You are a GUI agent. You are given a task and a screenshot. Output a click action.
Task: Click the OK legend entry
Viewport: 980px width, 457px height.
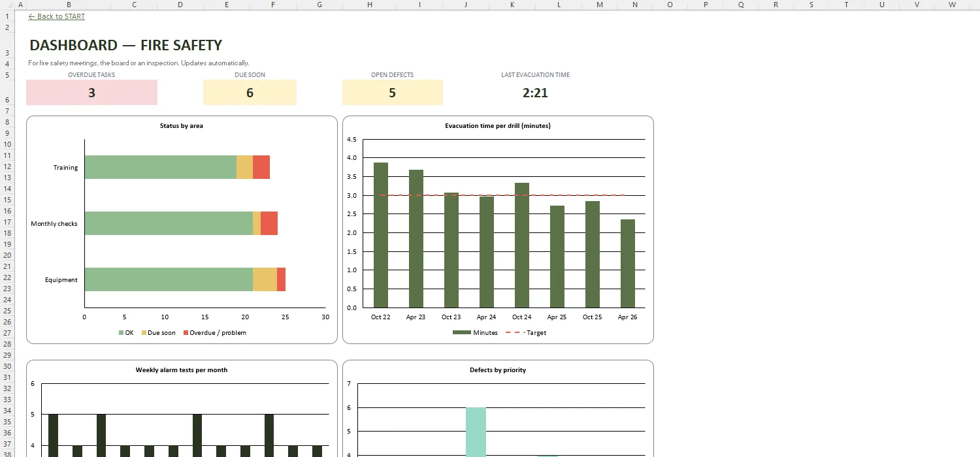click(126, 333)
